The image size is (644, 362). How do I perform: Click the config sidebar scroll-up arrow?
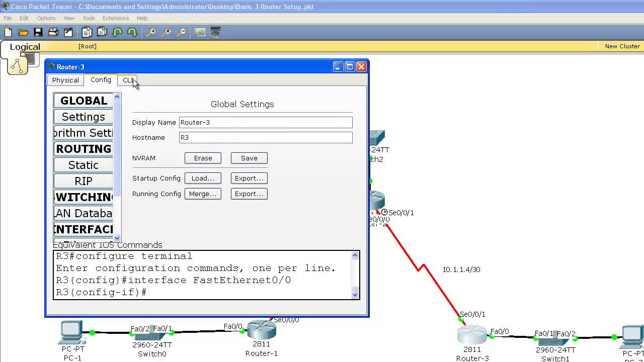(117, 97)
